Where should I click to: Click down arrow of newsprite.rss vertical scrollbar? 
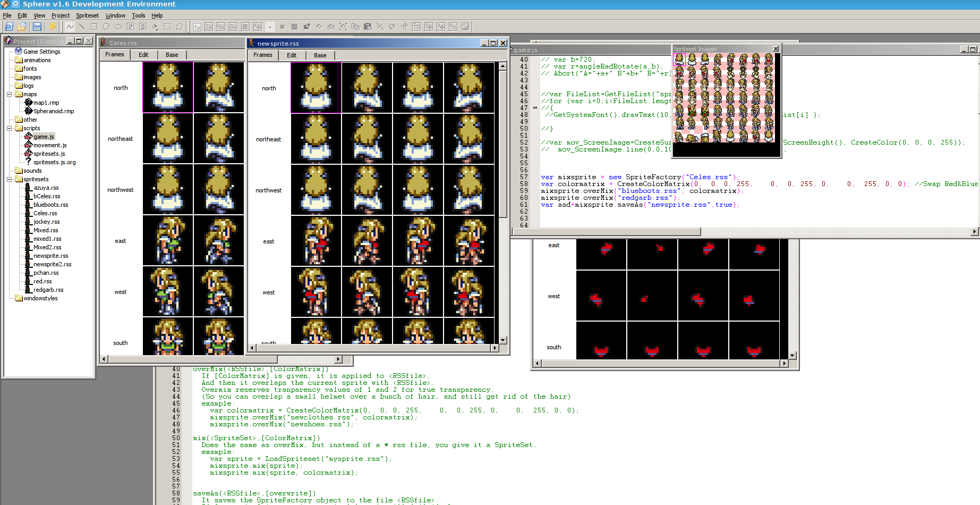click(x=502, y=340)
